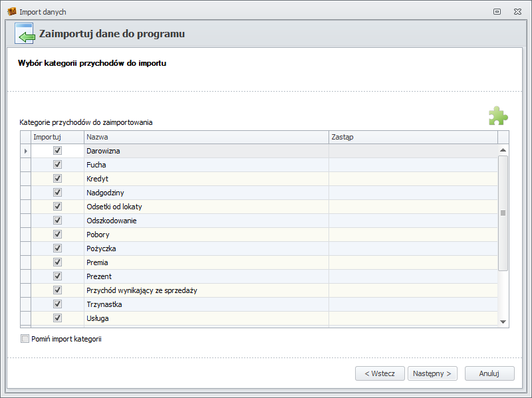This screenshot has width=532, height=398.
Task: Click the Importuj column header
Action: pyautogui.click(x=57, y=137)
